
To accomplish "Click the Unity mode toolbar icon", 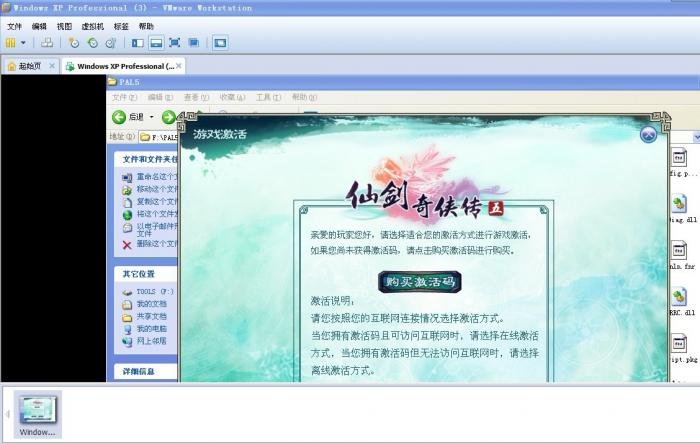I will coord(193,43).
